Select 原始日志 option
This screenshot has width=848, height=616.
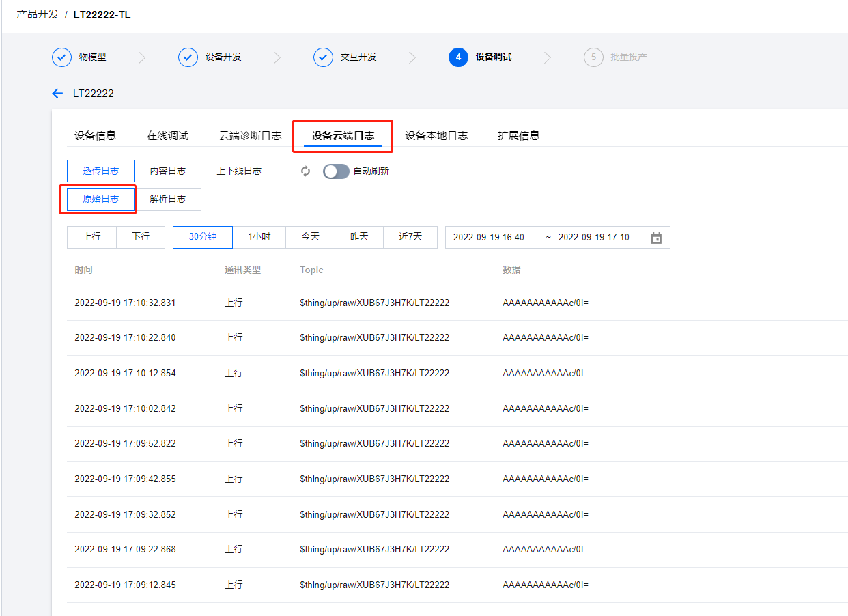point(100,199)
